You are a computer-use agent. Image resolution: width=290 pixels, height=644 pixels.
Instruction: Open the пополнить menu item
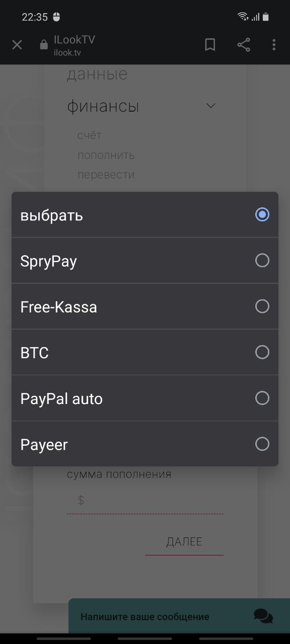coord(106,155)
